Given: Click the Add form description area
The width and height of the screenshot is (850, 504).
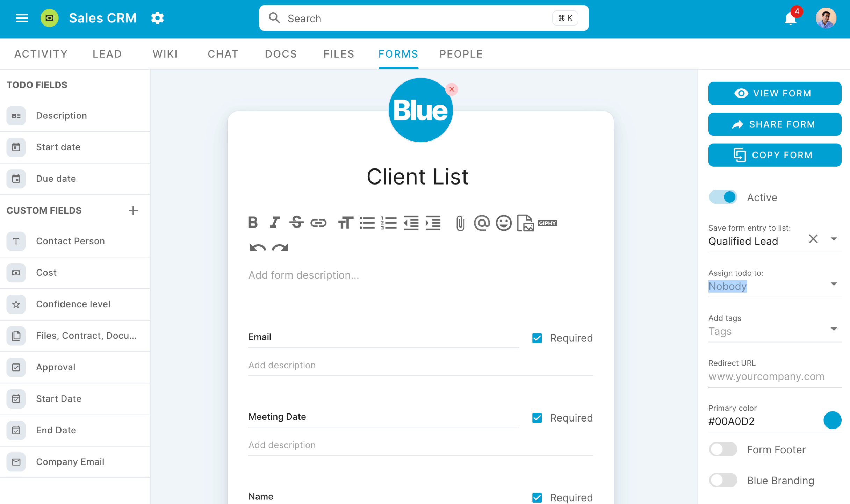Looking at the screenshot, I should pyautogui.click(x=420, y=275).
